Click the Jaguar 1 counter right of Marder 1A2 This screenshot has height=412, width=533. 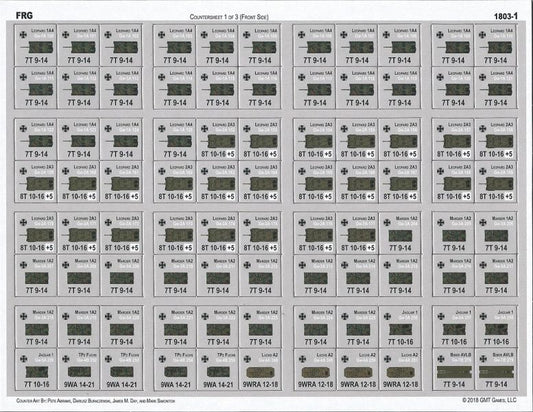pos(400,327)
